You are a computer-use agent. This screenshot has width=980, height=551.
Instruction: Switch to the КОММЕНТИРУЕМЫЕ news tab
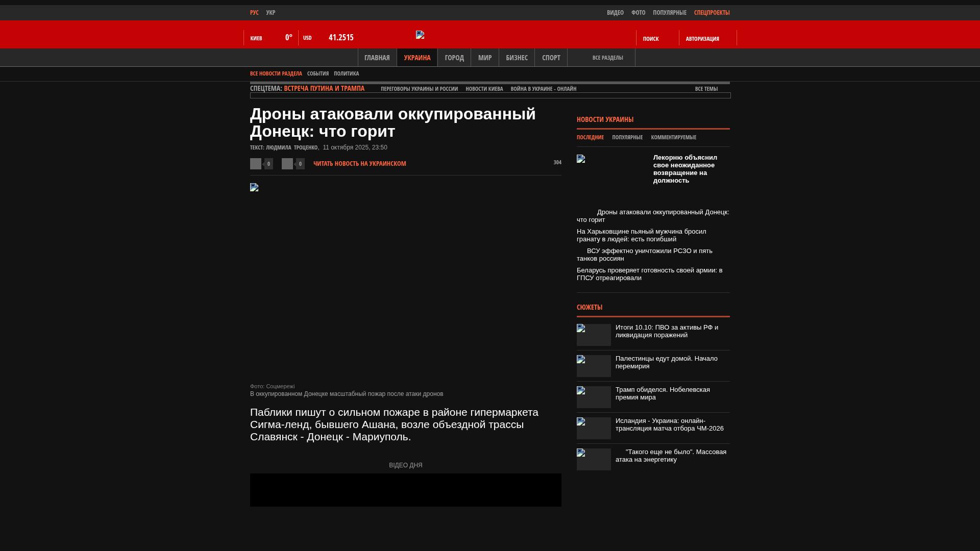coord(673,137)
